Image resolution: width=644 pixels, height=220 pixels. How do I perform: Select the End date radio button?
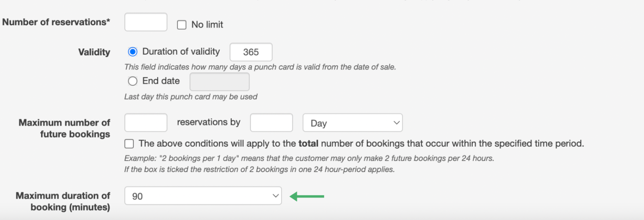pyautogui.click(x=132, y=81)
